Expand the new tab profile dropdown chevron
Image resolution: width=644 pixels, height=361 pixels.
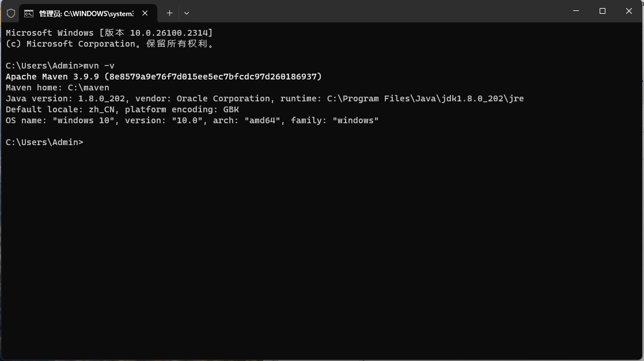point(187,13)
